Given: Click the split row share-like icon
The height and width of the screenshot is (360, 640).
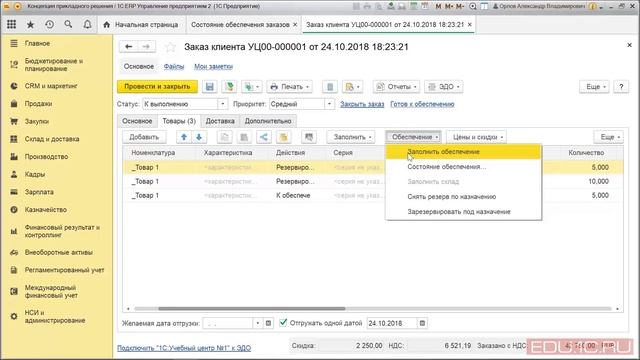Looking at the screenshot, I should click(x=264, y=137).
